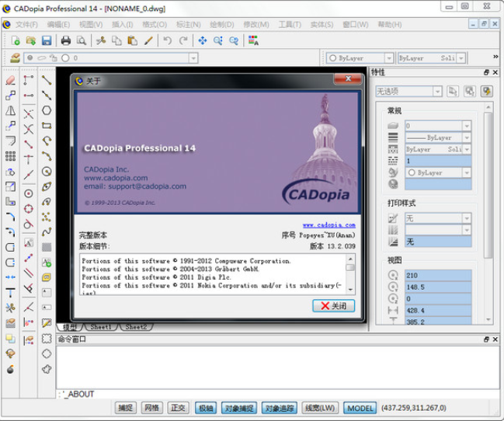504x421 pixels.
Task: Select the Polygon tool in the draw toolbar
Action: [x=47, y=110]
